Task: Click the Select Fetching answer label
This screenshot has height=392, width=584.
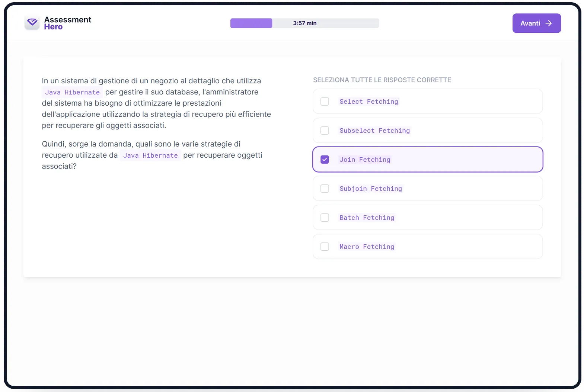Action: pyautogui.click(x=368, y=102)
